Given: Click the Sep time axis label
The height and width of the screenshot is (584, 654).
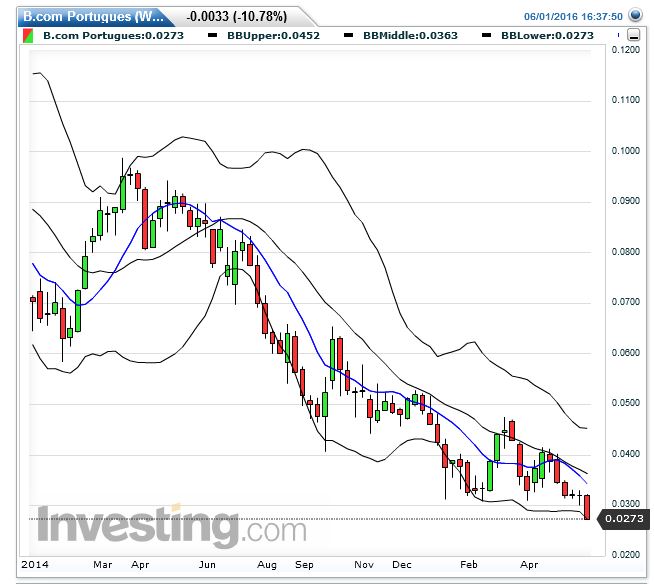Looking at the screenshot, I should click(304, 565).
